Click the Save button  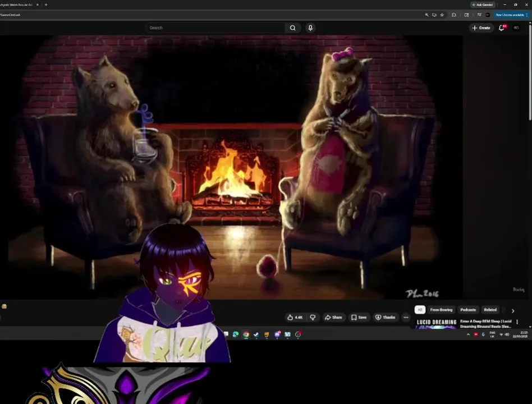pos(359,317)
